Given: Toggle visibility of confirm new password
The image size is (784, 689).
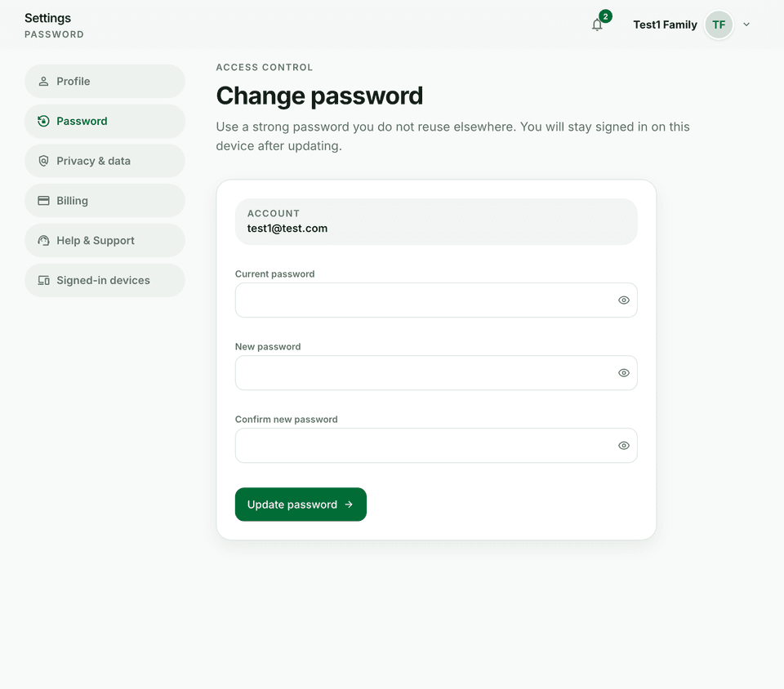Looking at the screenshot, I should coord(623,446).
